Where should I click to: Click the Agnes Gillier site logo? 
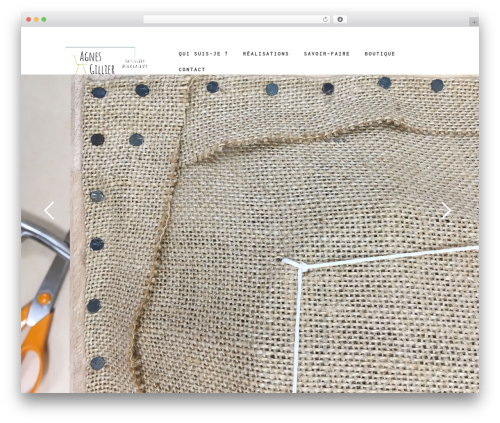click(x=107, y=61)
